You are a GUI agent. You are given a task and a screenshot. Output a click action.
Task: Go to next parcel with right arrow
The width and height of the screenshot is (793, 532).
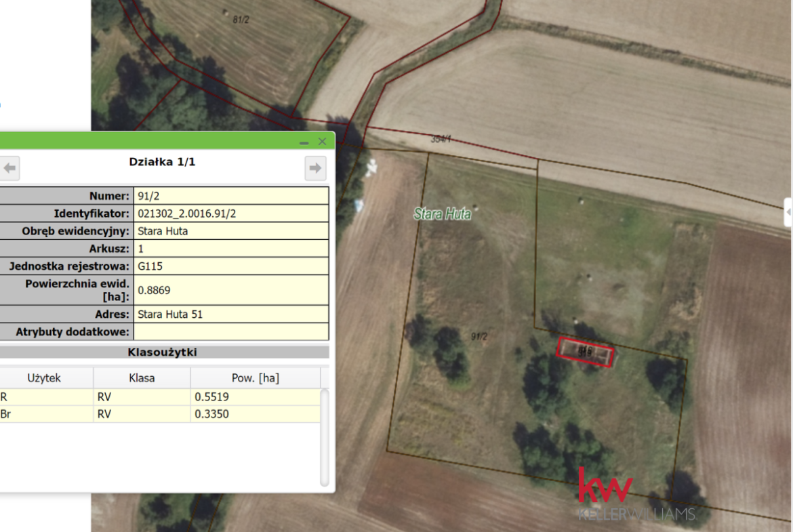315,168
